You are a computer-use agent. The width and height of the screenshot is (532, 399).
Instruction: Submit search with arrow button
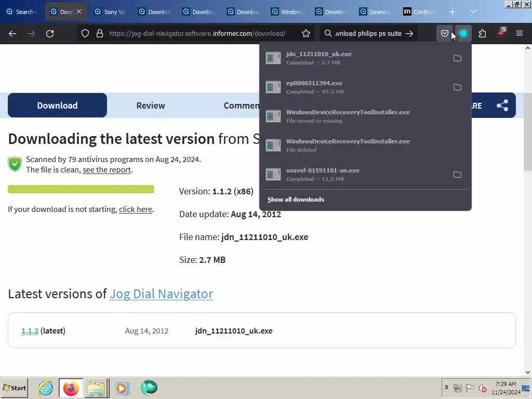click(409, 33)
